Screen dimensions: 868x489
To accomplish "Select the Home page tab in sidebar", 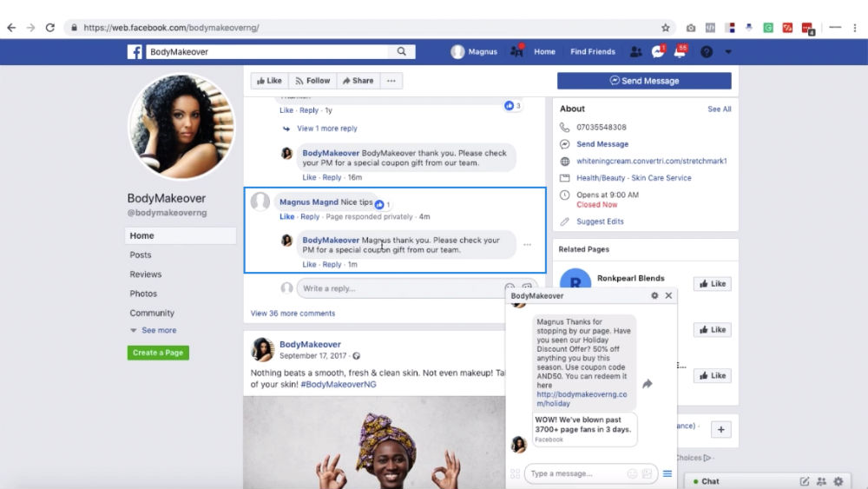I will tap(181, 235).
